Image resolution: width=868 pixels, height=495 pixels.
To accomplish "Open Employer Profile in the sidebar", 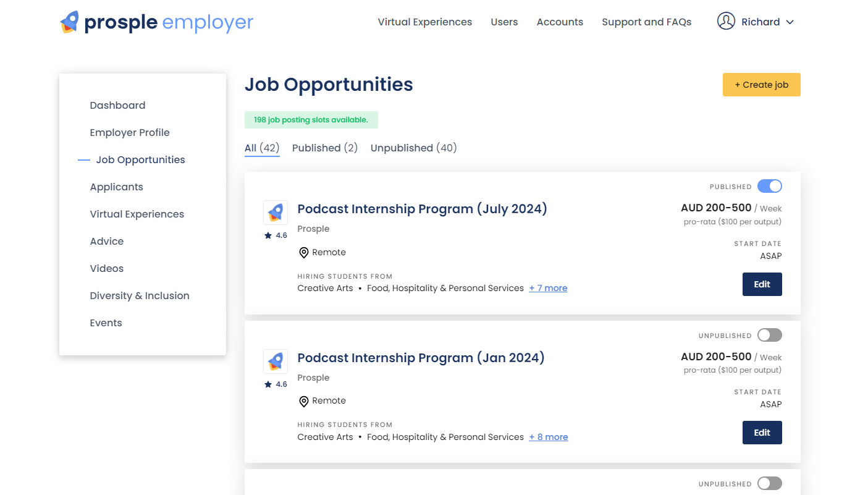I will [x=130, y=132].
